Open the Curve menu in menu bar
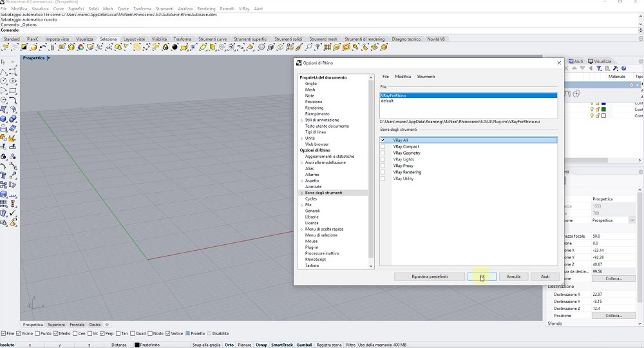This screenshot has width=644, height=348. pos(59,8)
